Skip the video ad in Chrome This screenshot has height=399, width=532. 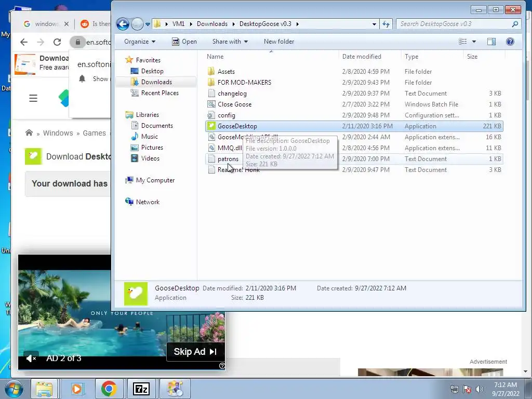195,352
